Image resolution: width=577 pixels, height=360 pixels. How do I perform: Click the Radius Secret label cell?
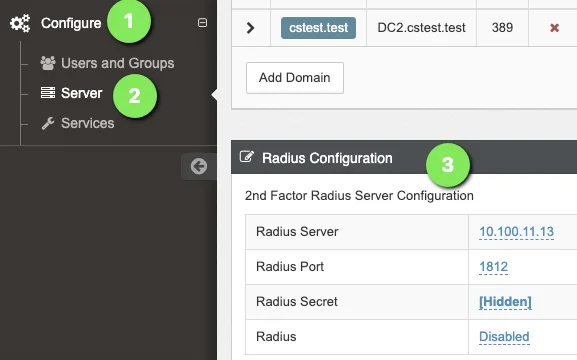[357, 302]
